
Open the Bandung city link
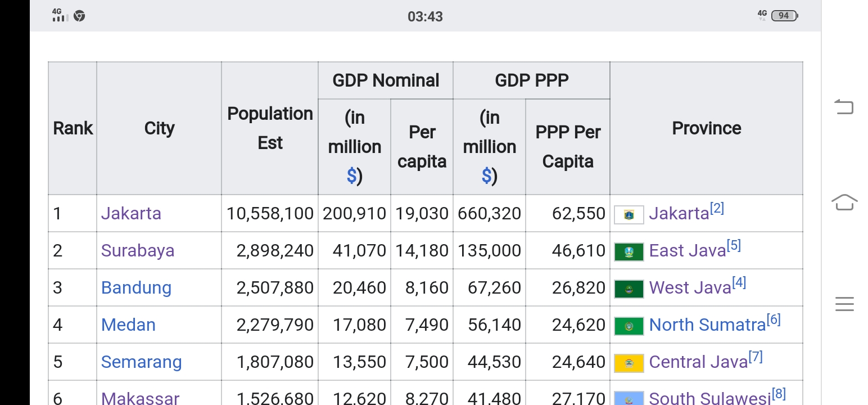pos(136,287)
